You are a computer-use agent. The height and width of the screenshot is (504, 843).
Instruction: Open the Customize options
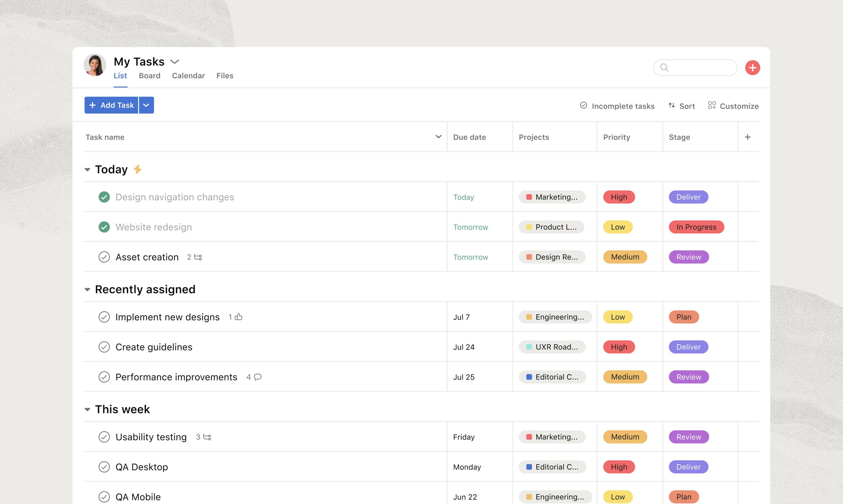pyautogui.click(x=733, y=106)
